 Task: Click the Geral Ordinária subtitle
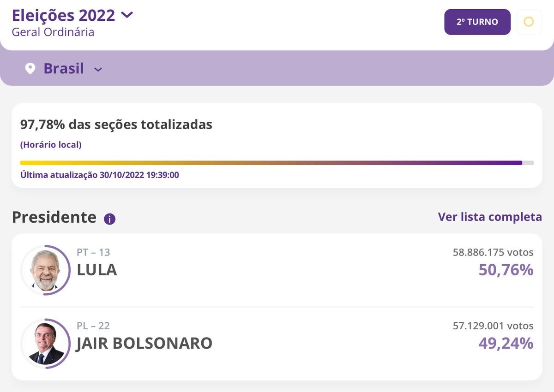53,32
